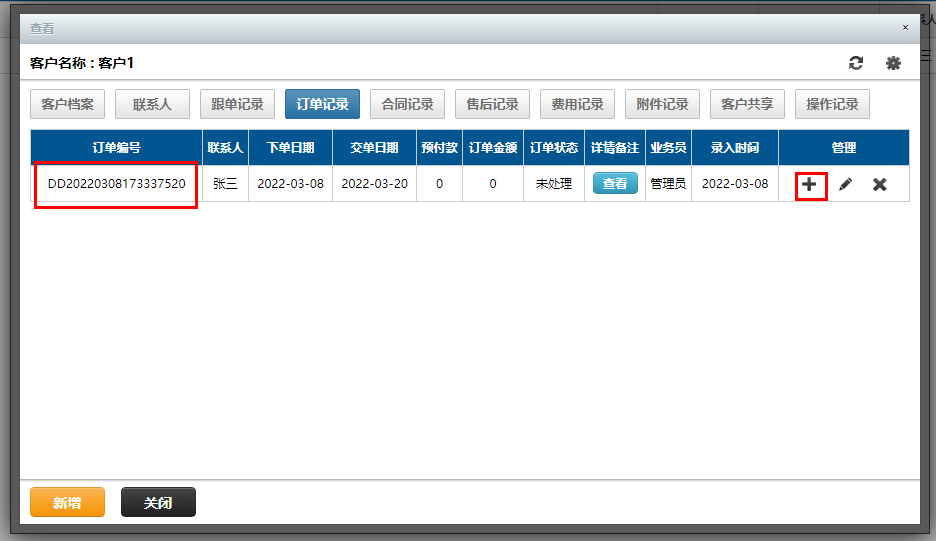Click the black 关闭 button

[x=158, y=502]
